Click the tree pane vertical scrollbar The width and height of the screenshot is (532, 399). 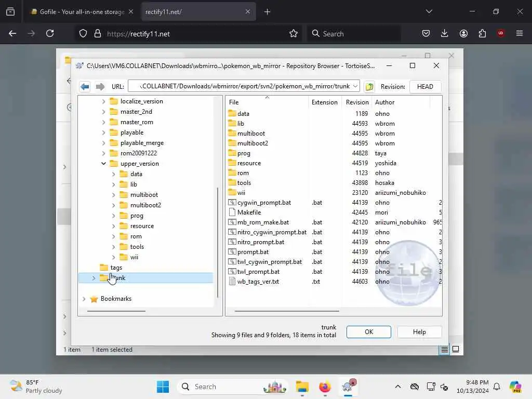click(x=218, y=243)
